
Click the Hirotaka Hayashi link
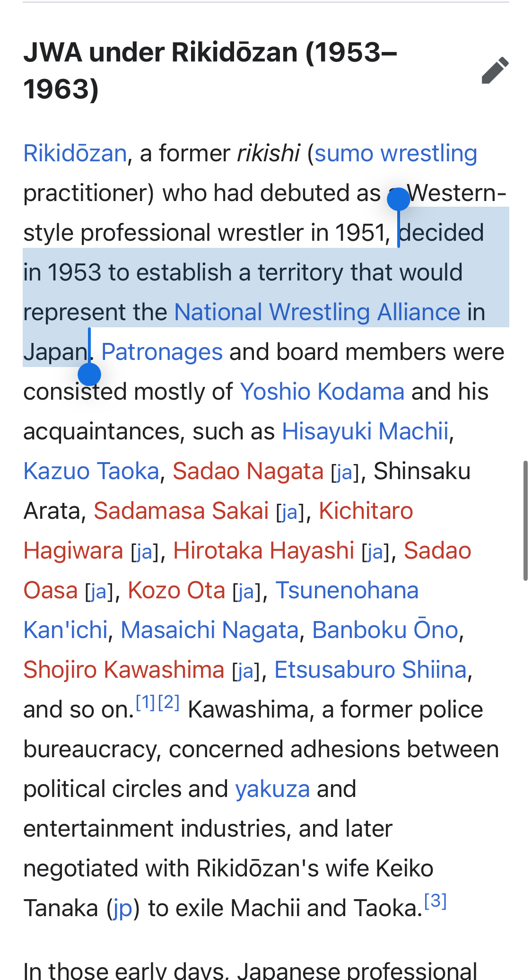click(x=263, y=551)
